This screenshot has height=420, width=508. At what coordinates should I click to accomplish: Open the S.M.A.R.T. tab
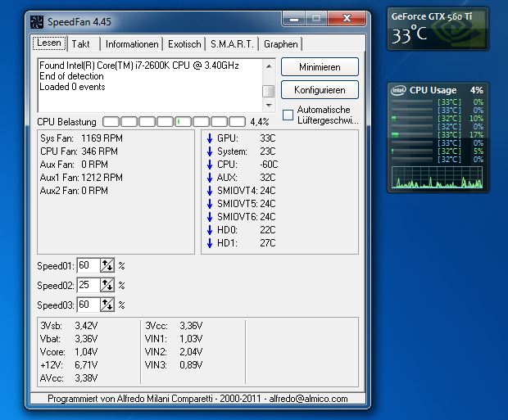[232, 44]
